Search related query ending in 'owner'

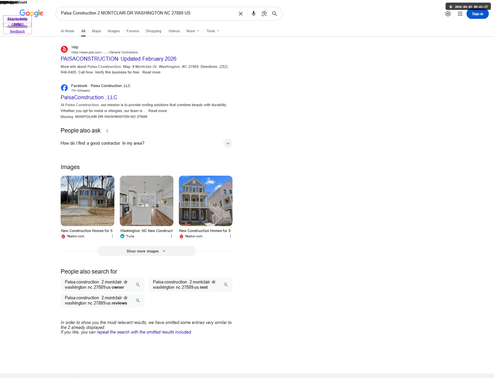[102, 285]
